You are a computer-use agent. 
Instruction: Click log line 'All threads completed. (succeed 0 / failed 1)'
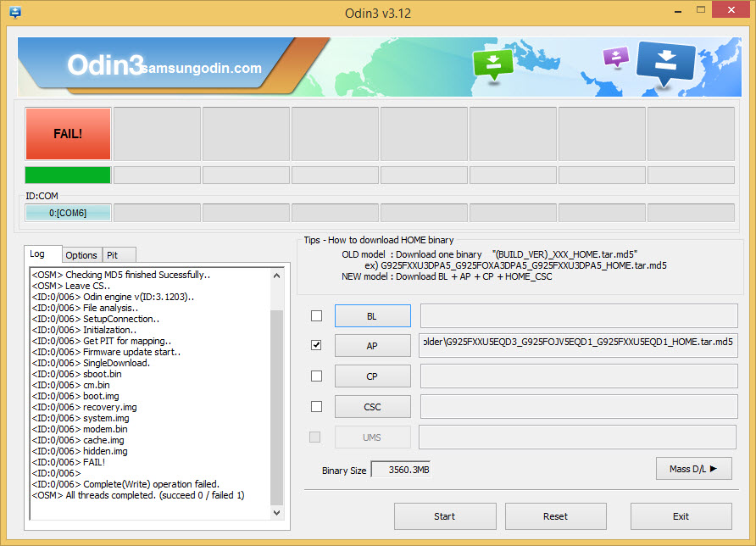[138, 495]
